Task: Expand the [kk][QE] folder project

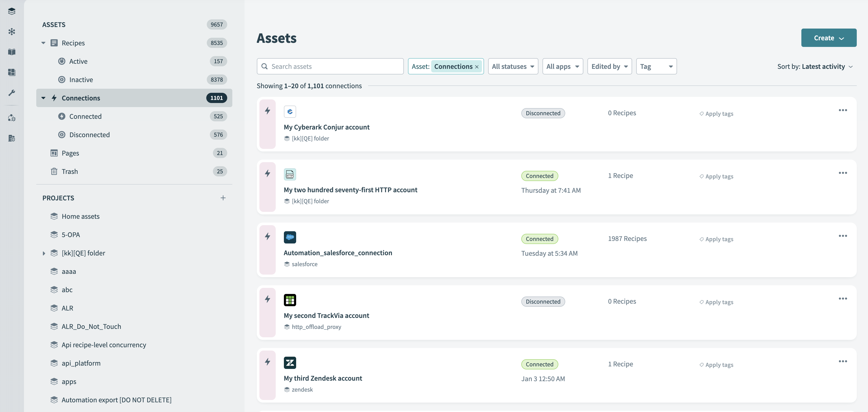Action: pyautogui.click(x=43, y=253)
